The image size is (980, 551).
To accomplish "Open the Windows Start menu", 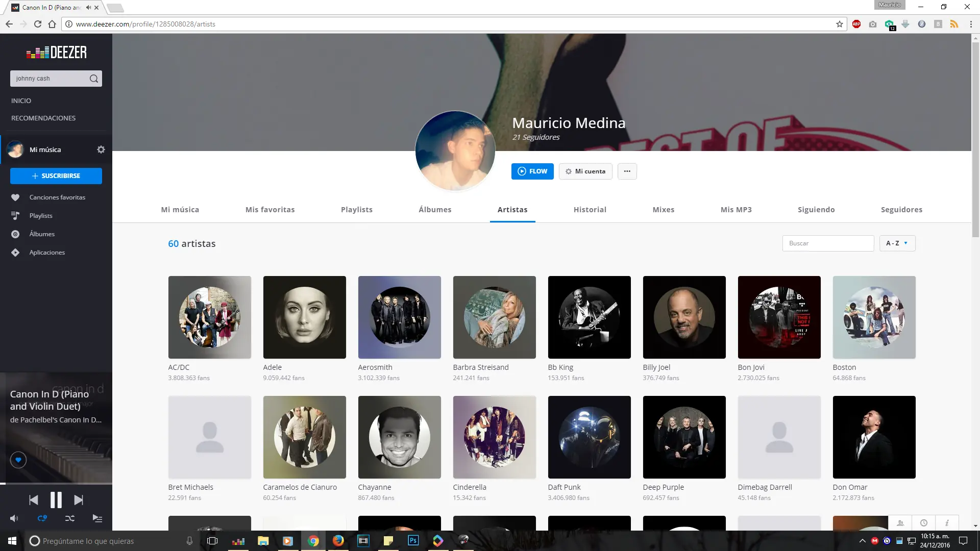I will pos(12,541).
